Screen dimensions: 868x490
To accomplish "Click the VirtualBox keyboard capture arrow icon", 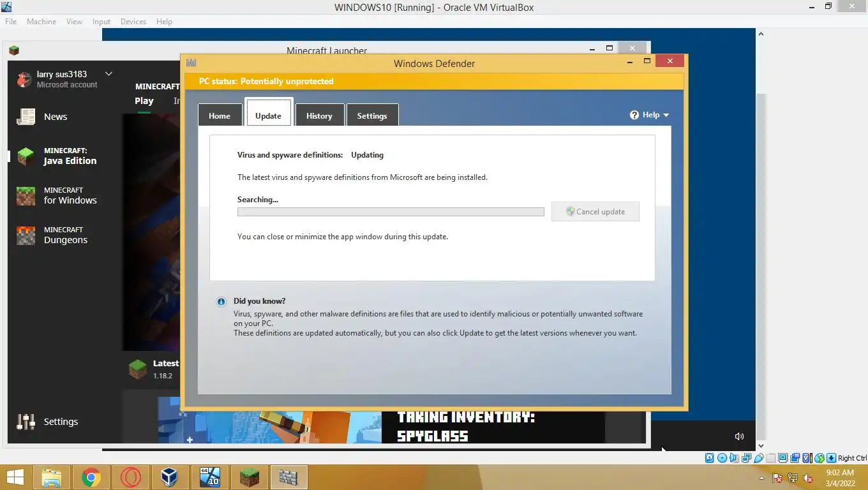I will pos(831,458).
